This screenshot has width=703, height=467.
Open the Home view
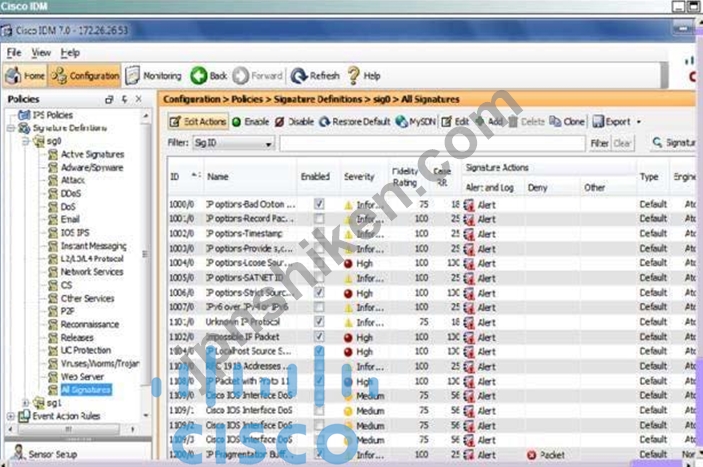point(25,76)
